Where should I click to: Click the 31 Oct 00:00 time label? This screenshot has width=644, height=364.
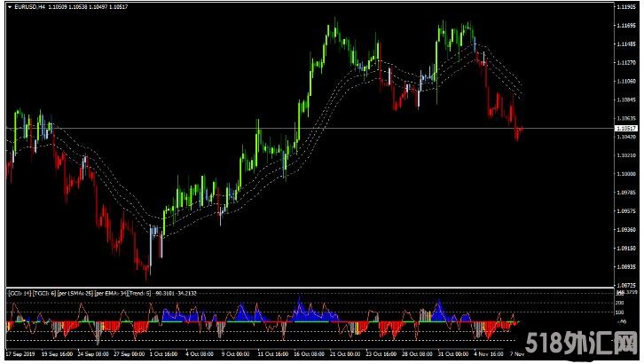pyautogui.click(x=453, y=353)
